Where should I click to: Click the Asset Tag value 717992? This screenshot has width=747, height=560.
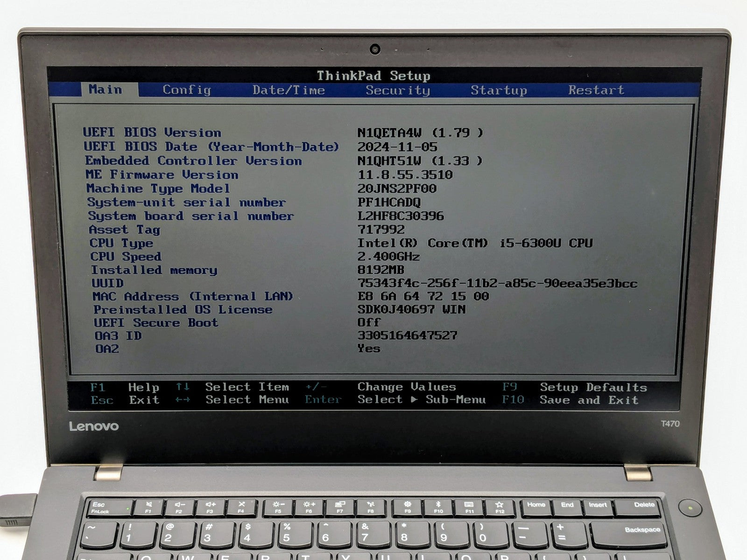point(381,229)
